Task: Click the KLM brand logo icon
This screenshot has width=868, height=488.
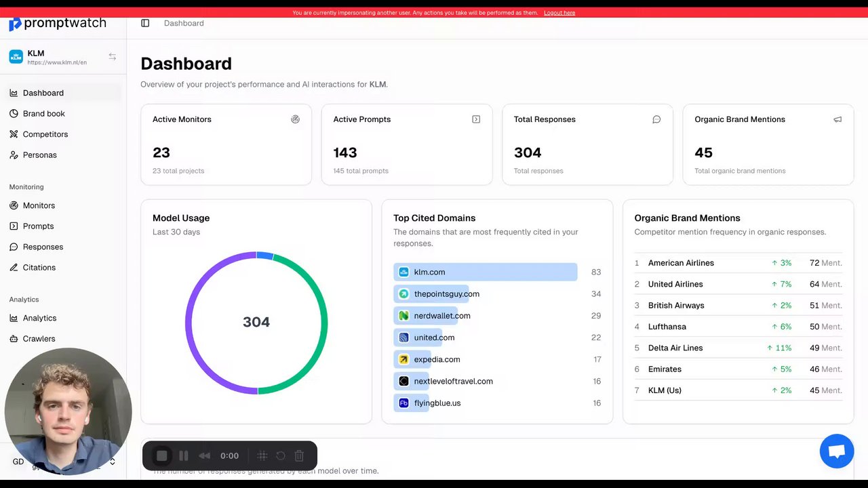Action: [16, 57]
